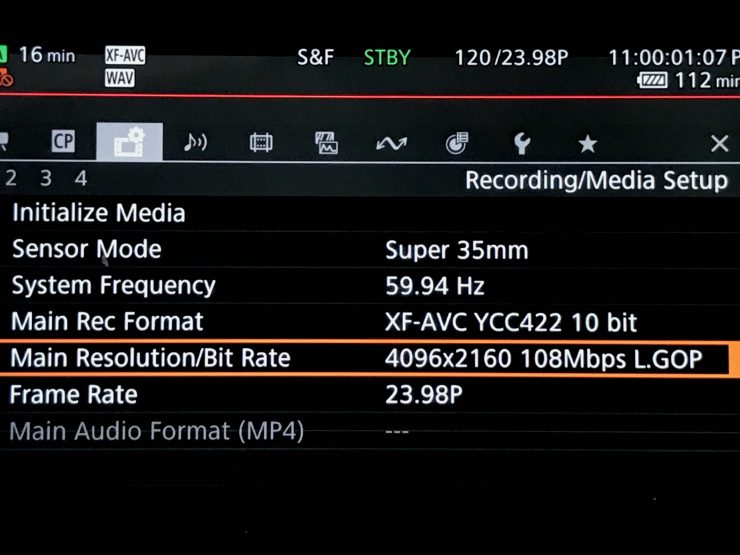740x555 pixels.
Task: Go to menu page 2
Action: click(x=11, y=178)
